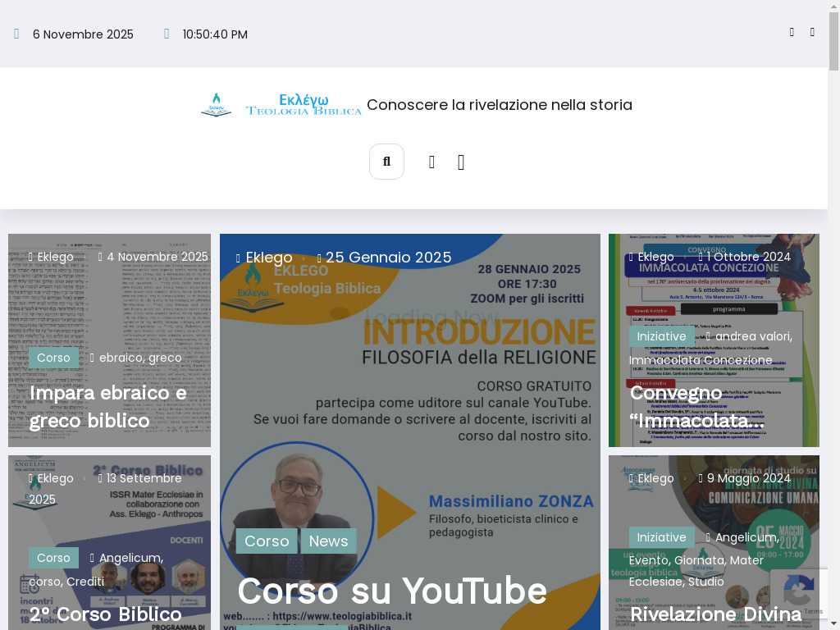Screen dimensions: 840x630
Task: Click the first small icon in top-right header
Action: click(792, 33)
